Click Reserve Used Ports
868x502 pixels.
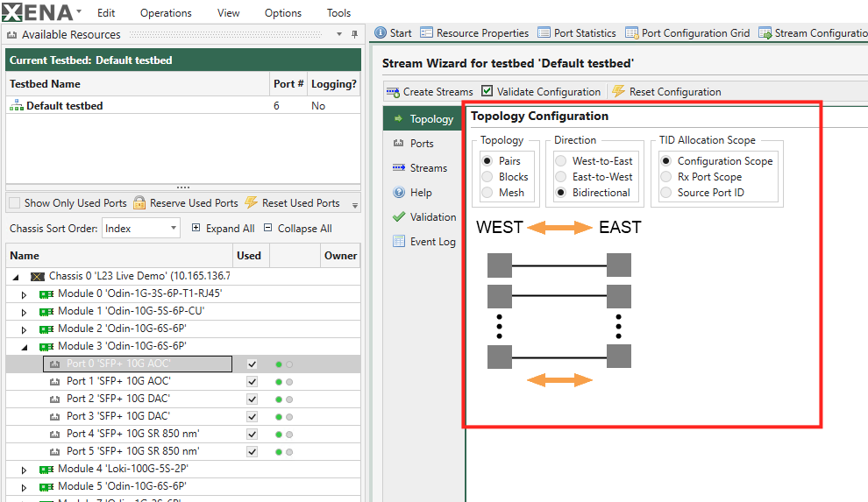point(186,203)
